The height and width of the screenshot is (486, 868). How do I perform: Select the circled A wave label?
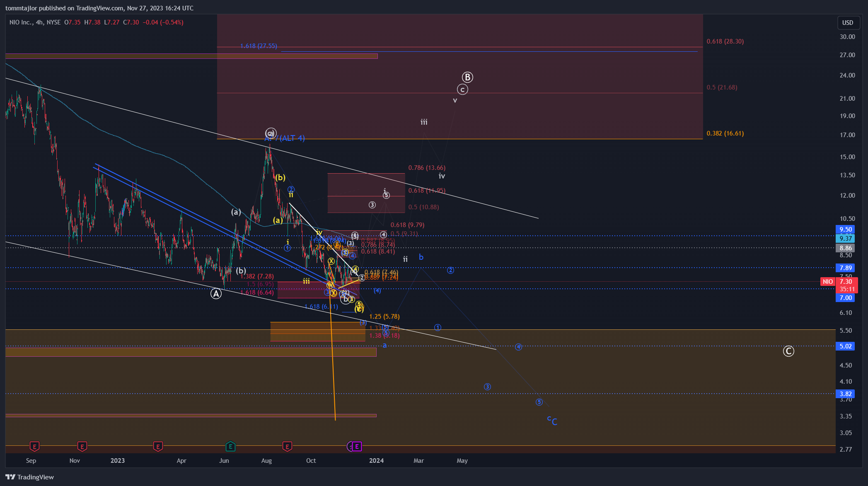point(216,294)
